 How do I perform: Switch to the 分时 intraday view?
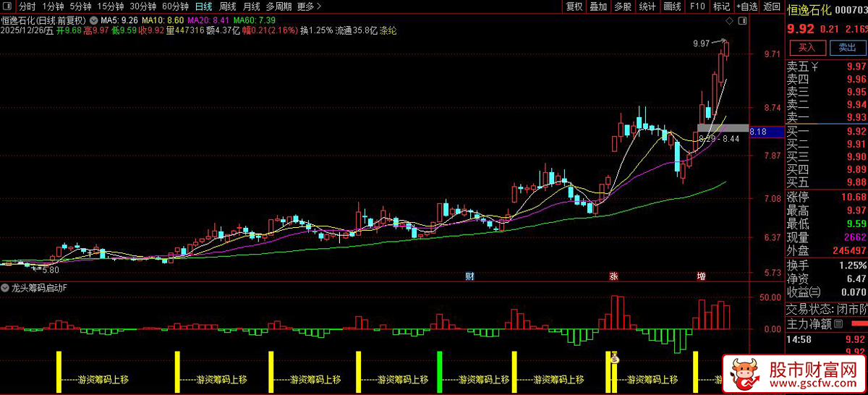pyautogui.click(x=27, y=7)
